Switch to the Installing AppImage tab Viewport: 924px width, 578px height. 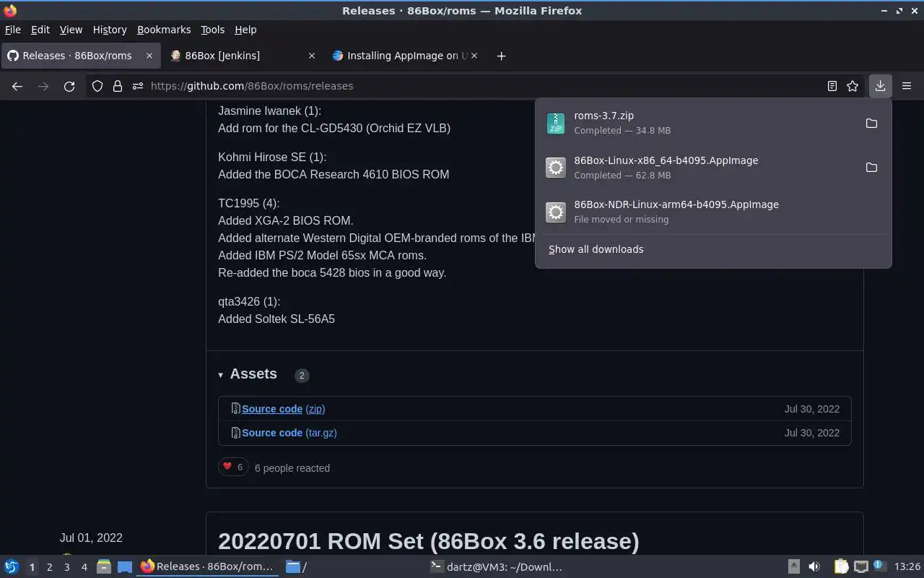tap(406, 56)
